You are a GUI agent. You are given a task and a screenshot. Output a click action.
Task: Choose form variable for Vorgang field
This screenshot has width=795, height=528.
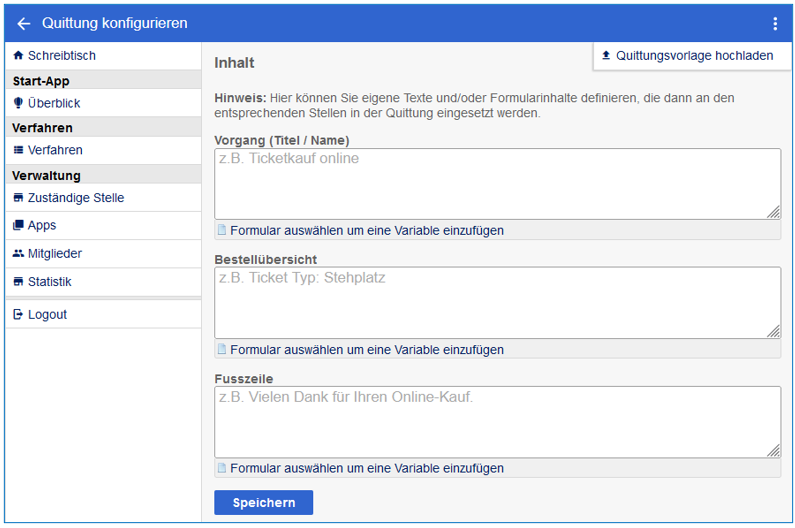(366, 230)
